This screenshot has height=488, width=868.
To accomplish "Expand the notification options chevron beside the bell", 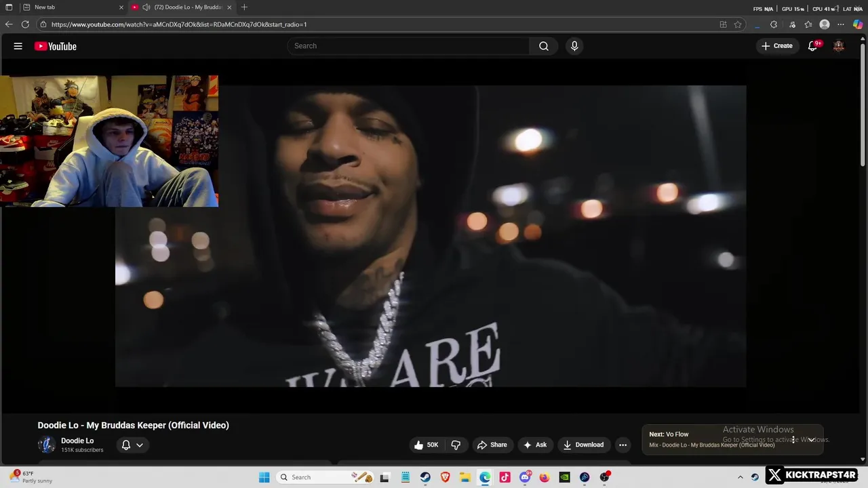I will (140, 445).
